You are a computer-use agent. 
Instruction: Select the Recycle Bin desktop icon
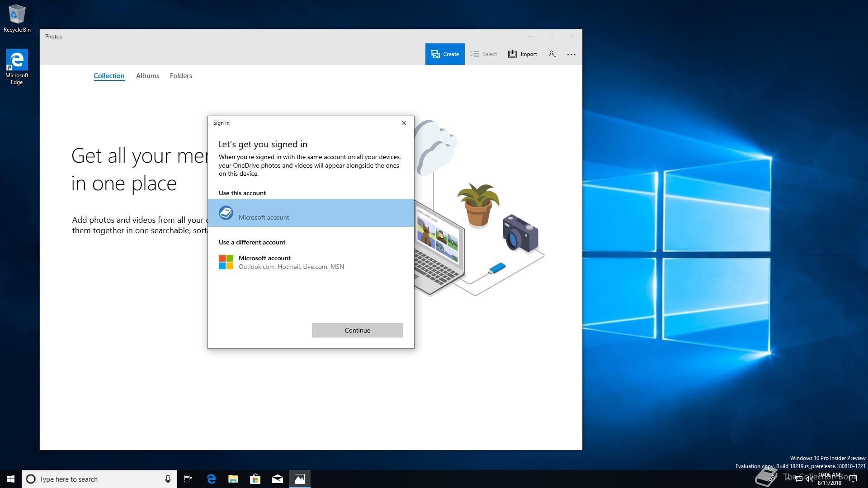point(17,18)
